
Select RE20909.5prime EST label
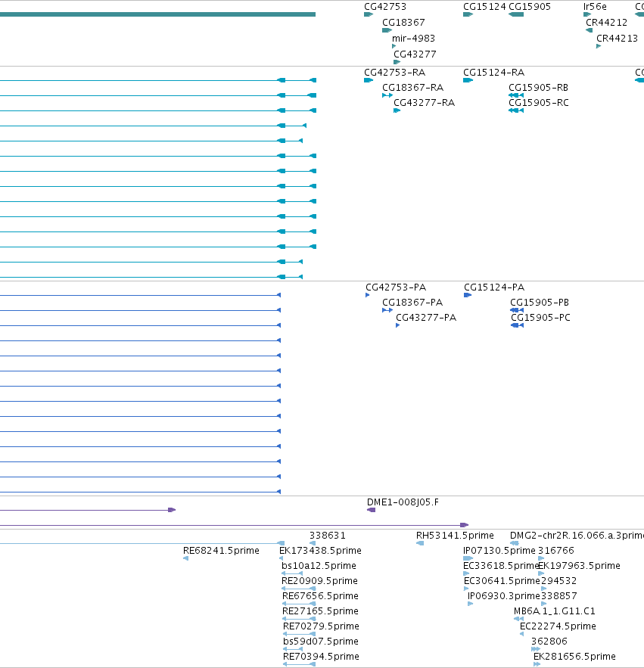(x=319, y=581)
